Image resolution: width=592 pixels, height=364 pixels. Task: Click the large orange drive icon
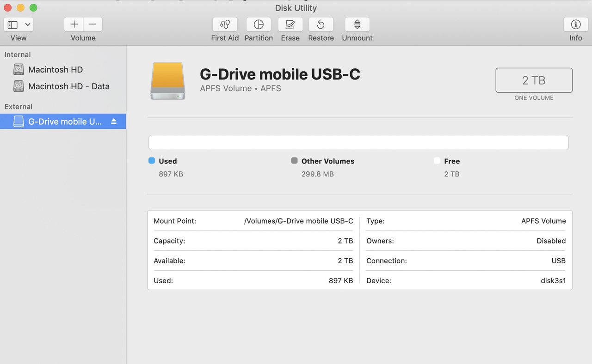(167, 81)
